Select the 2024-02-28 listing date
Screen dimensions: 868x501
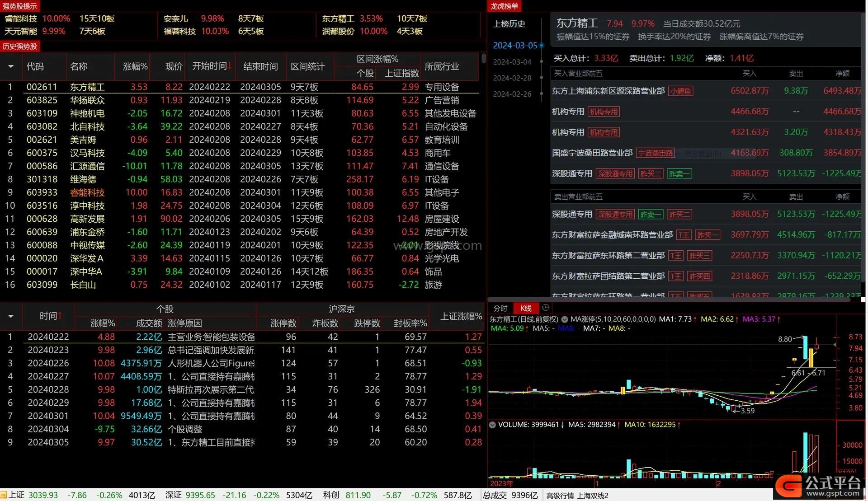point(512,78)
